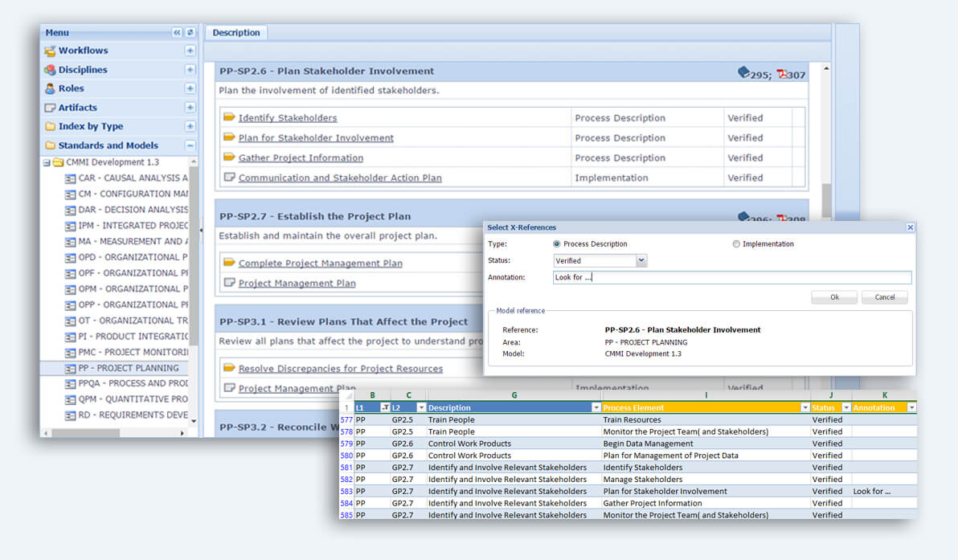The height and width of the screenshot is (560, 958).
Task: Click Ok in Select X-References dialog
Action: click(834, 297)
